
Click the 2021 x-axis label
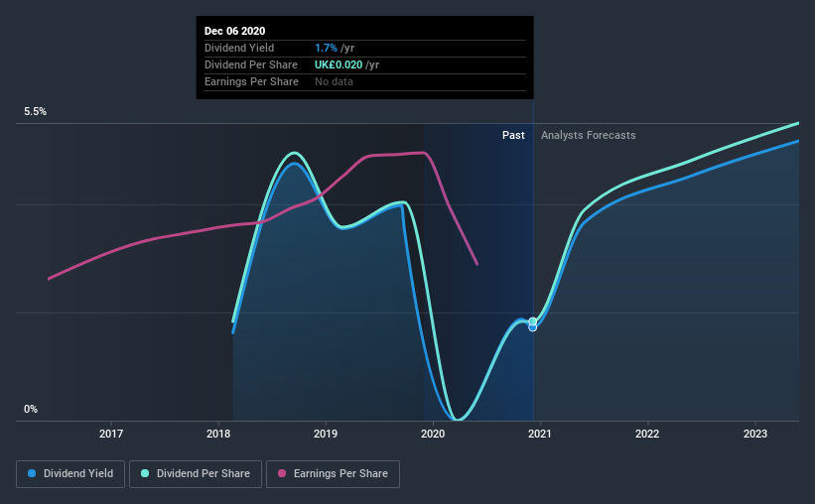tap(540, 434)
